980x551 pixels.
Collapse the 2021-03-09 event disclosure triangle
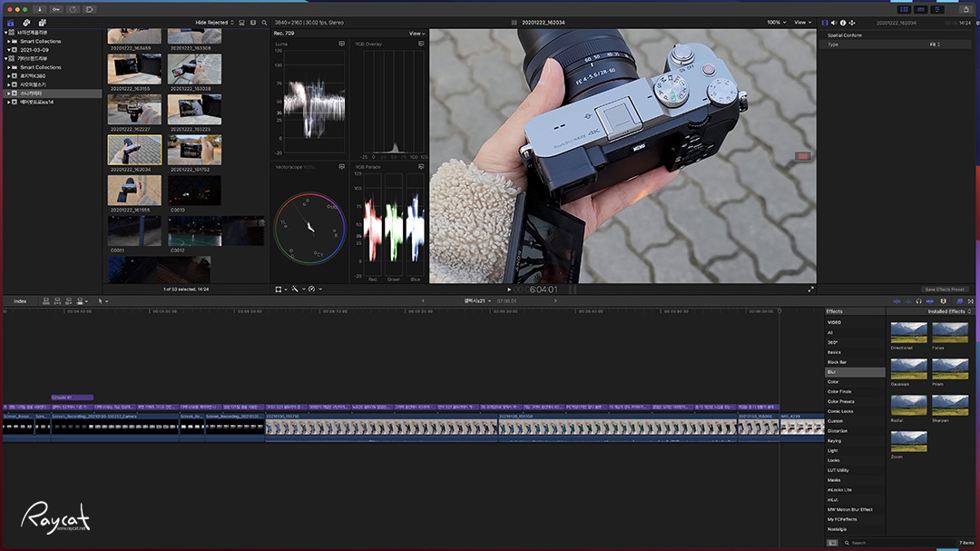(9, 50)
